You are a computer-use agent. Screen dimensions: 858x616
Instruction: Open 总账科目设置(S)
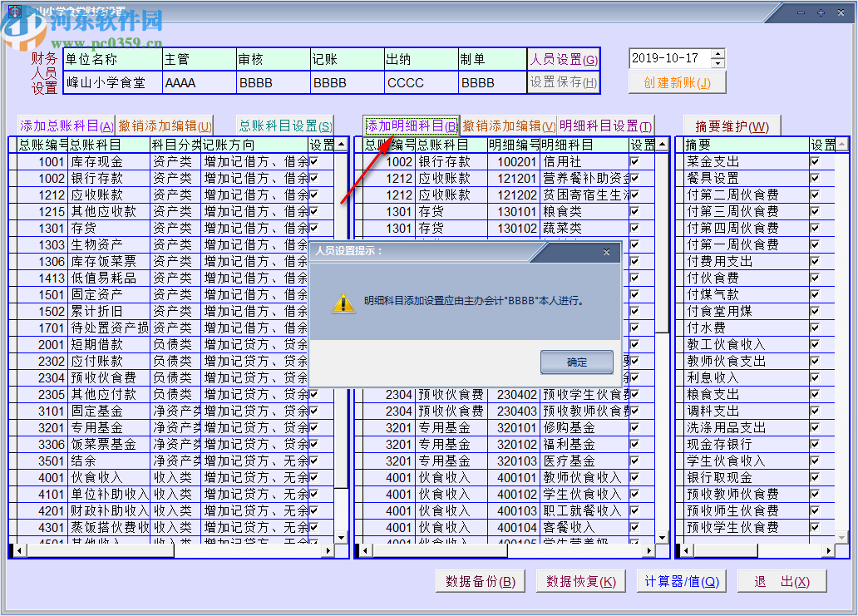point(285,126)
